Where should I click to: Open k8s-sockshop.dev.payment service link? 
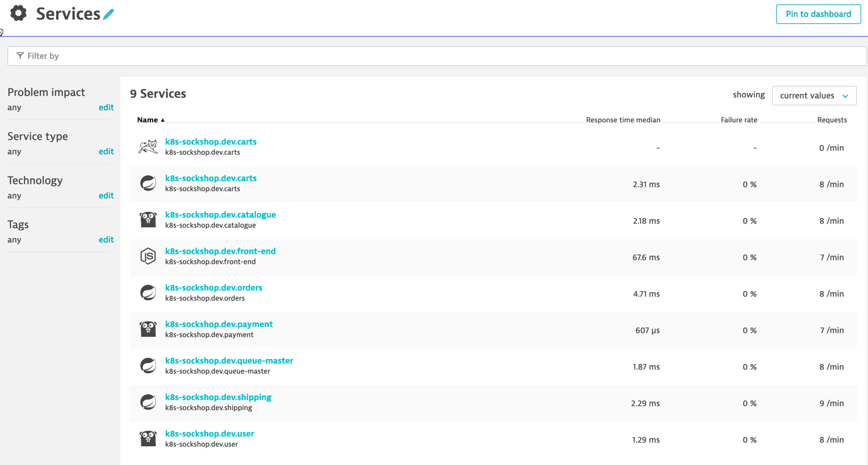coord(219,324)
